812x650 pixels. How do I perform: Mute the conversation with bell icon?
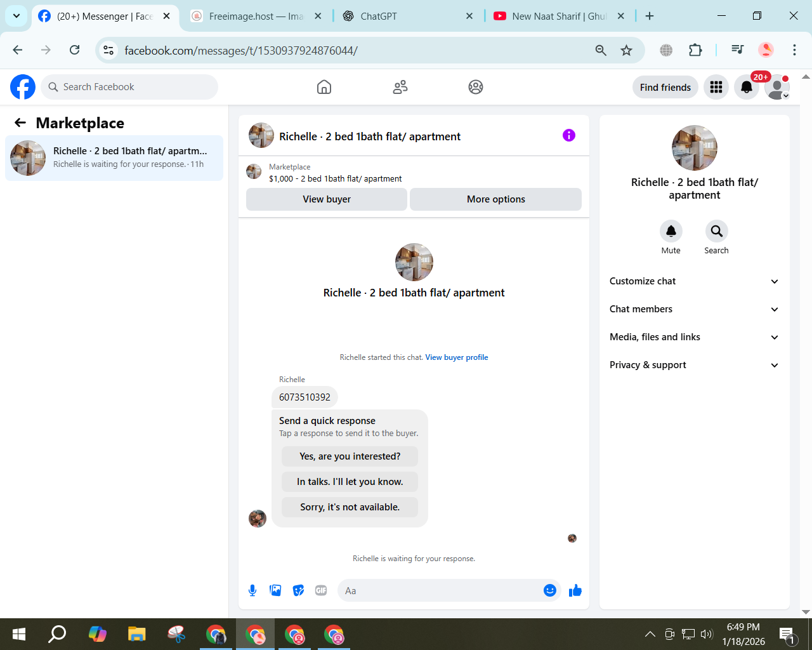point(671,231)
